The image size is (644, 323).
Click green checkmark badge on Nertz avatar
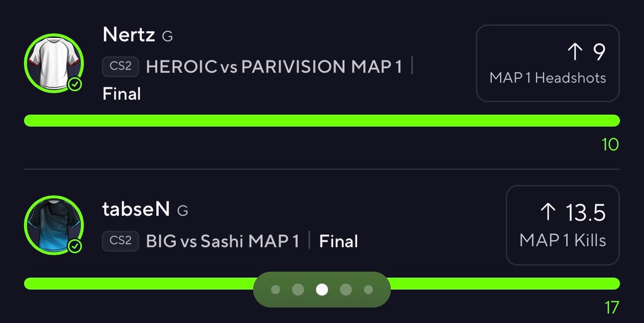tap(75, 84)
